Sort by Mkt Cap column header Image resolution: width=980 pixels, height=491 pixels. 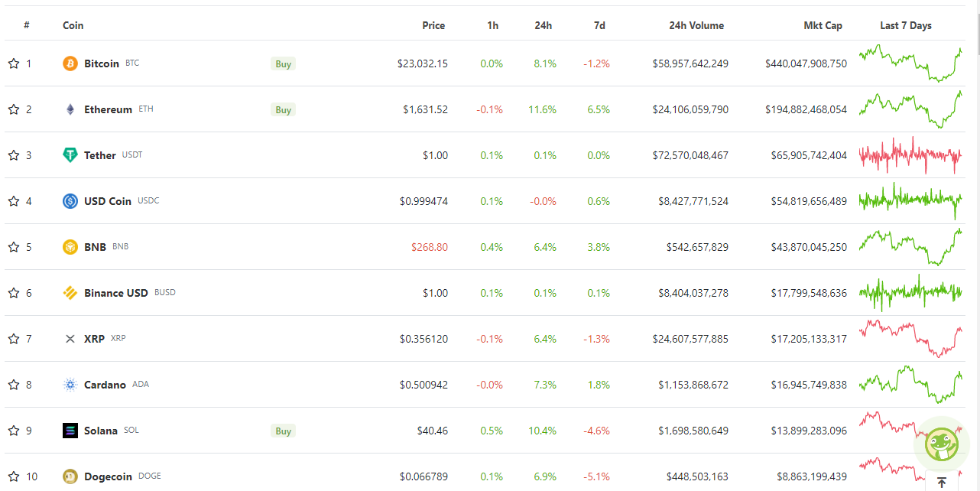pos(823,25)
